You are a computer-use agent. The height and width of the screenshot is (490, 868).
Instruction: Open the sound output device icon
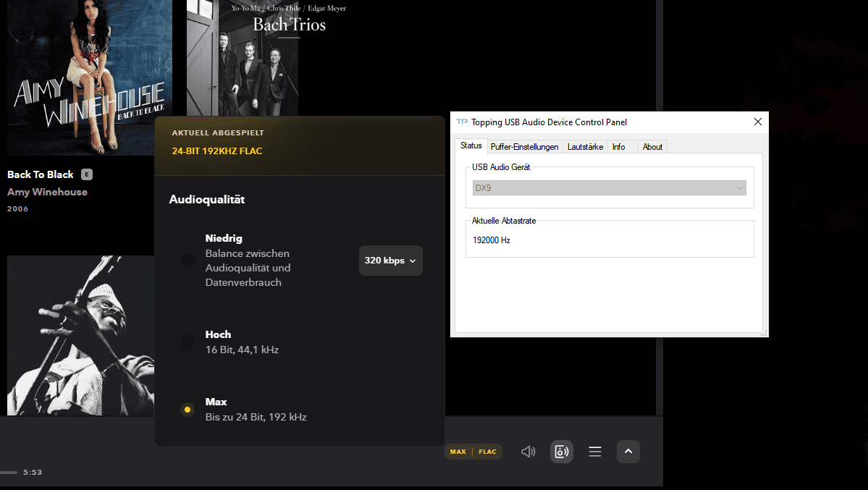point(561,452)
